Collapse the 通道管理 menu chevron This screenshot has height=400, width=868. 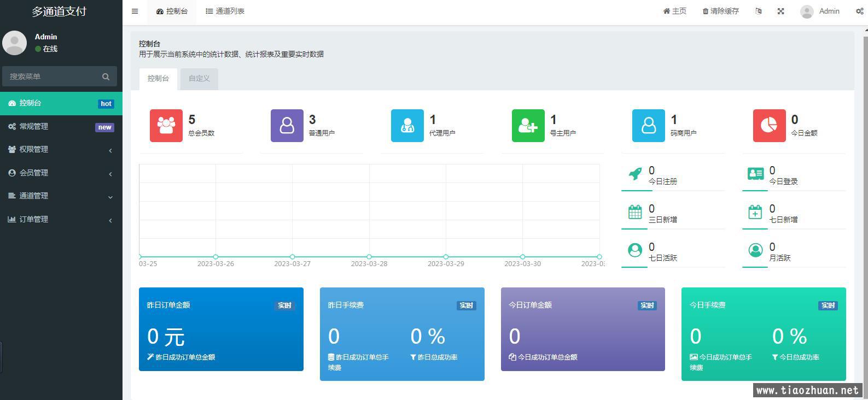[x=110, y=197]
